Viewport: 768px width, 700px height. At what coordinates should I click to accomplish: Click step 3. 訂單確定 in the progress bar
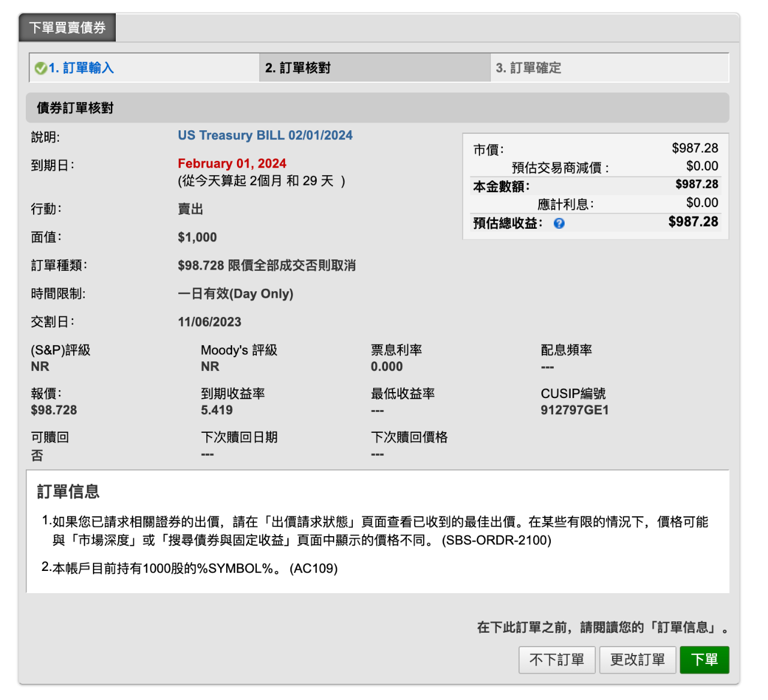[528, 68]
